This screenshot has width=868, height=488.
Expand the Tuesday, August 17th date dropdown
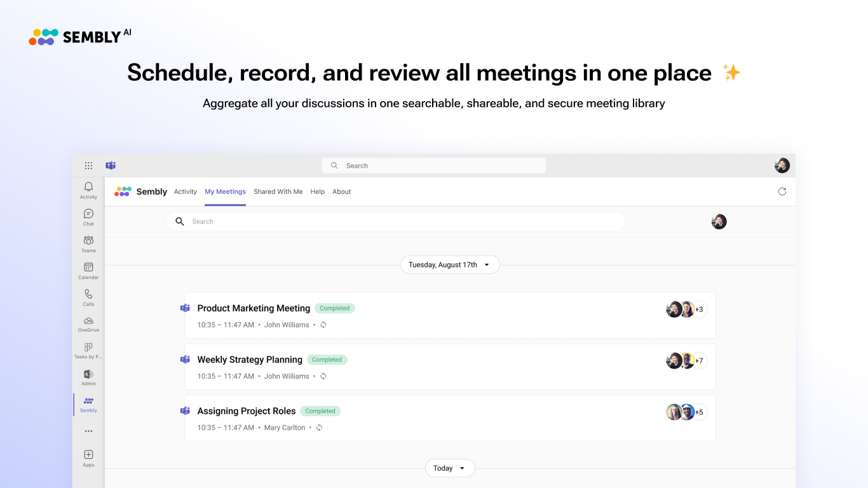click(x=450, y=265)
